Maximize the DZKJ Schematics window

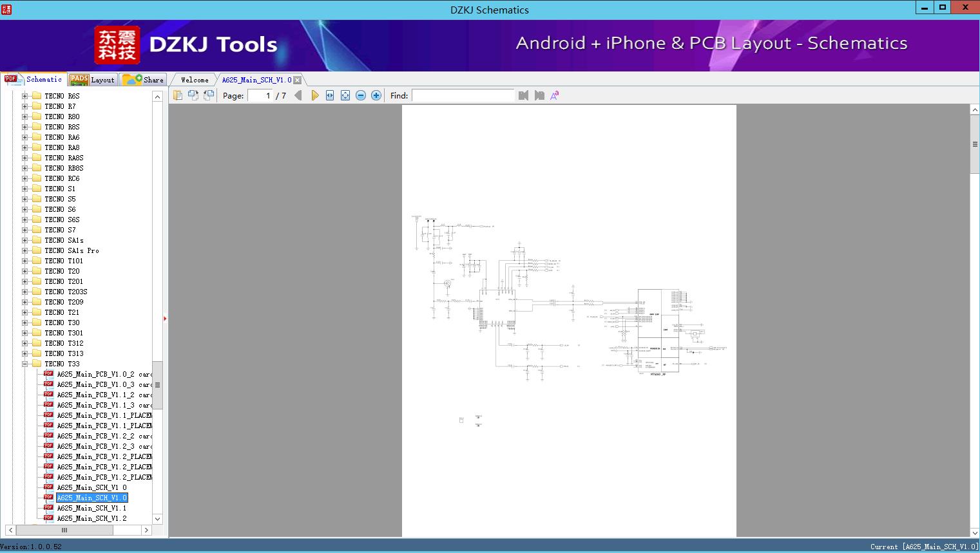click(943, 8)
